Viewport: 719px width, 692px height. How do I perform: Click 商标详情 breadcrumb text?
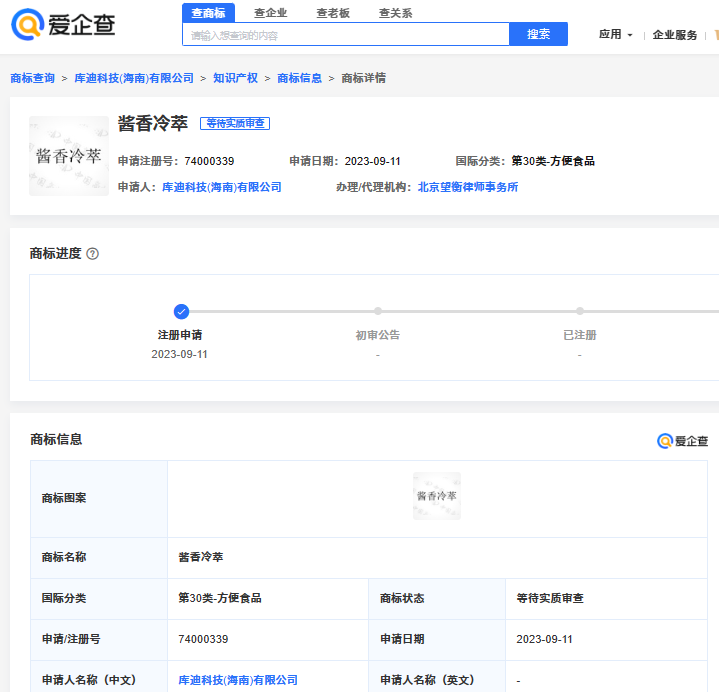click(x=363, y=78)
